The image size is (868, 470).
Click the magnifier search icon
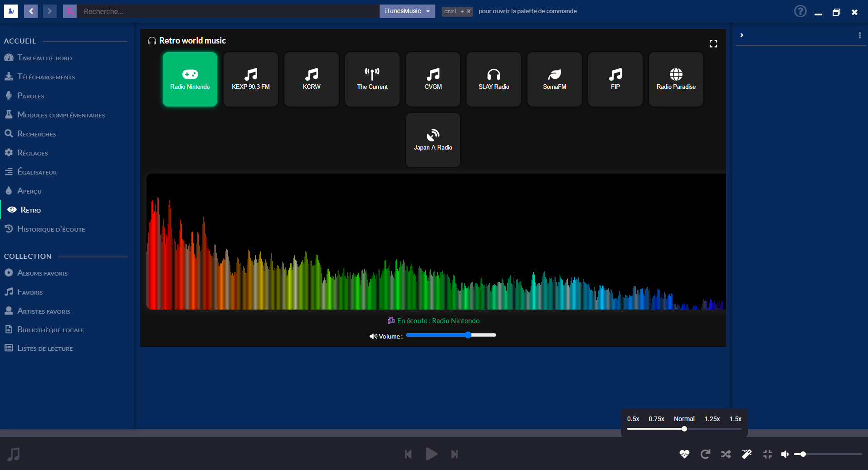coord(70,11)
